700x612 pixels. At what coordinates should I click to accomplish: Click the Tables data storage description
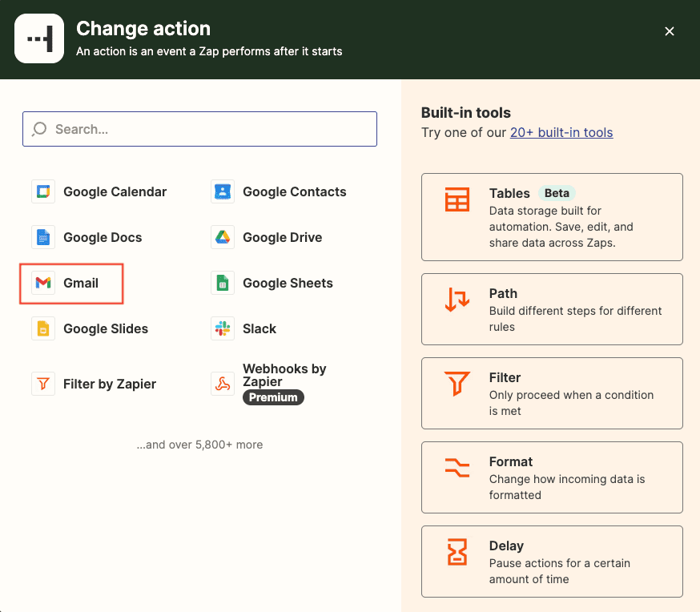561,227
